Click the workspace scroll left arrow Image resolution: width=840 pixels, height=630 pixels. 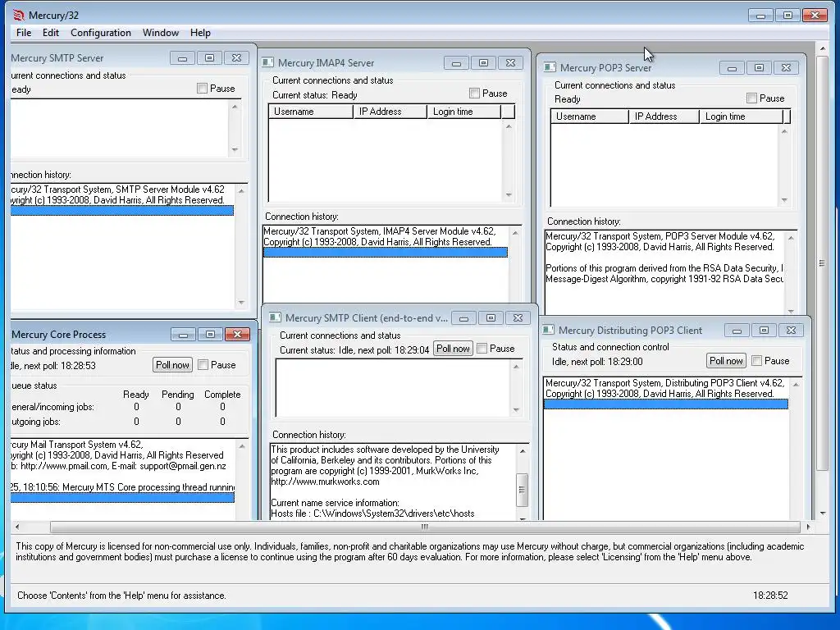(x=17, y=527)
